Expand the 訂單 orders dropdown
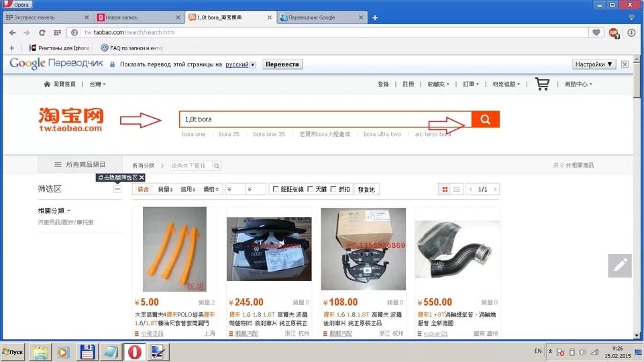Viewport: 644px width, 362px height. pyautogui.click(x=471, y=84)
